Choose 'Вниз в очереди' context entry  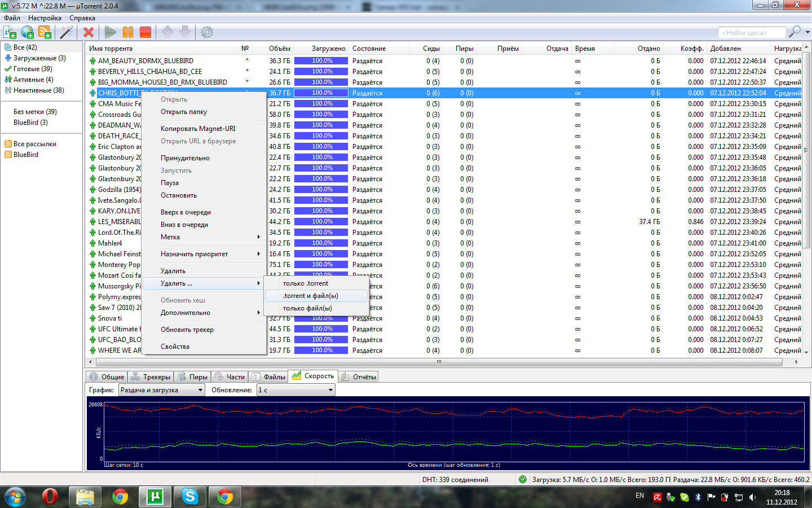(204, 225)
